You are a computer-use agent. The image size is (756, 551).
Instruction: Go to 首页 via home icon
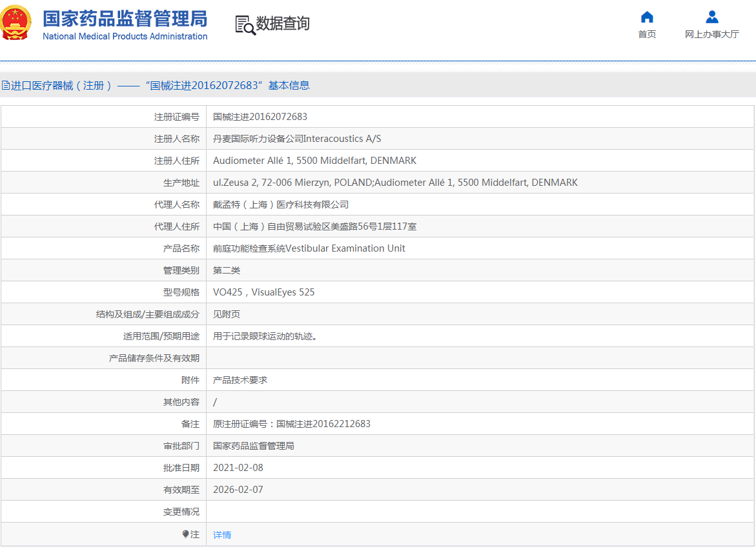646,17
